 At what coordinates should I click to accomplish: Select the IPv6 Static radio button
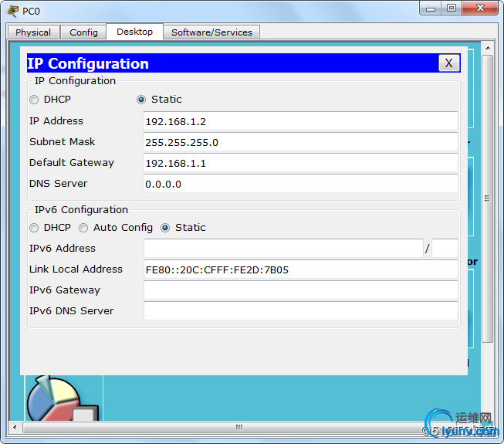pyautogui.click(x=165, y=228)
